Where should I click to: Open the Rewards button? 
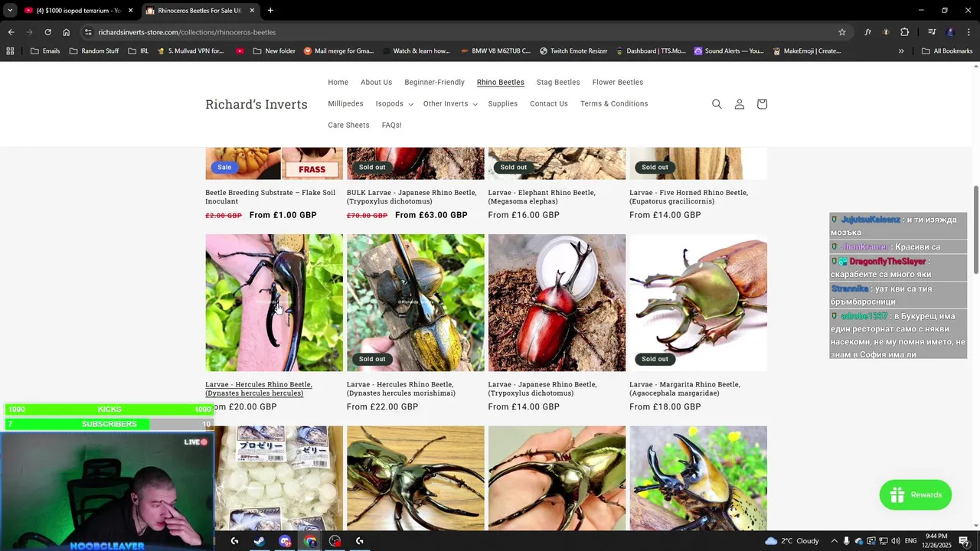[x=916, y=495]
